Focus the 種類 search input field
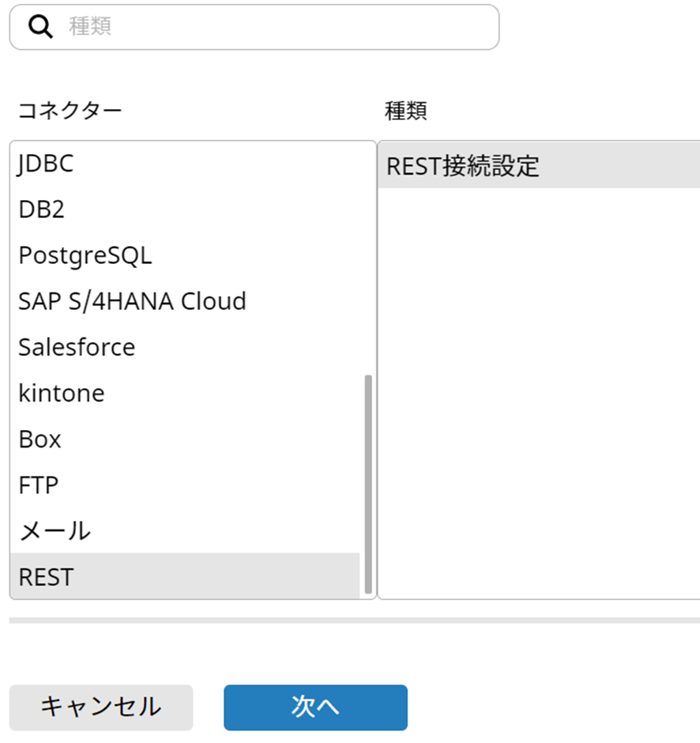 [x=277, y=27]
